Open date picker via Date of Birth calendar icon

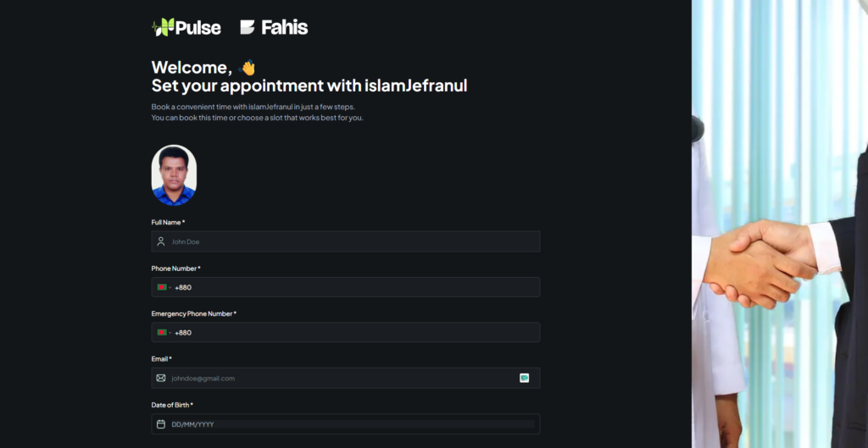161,423
